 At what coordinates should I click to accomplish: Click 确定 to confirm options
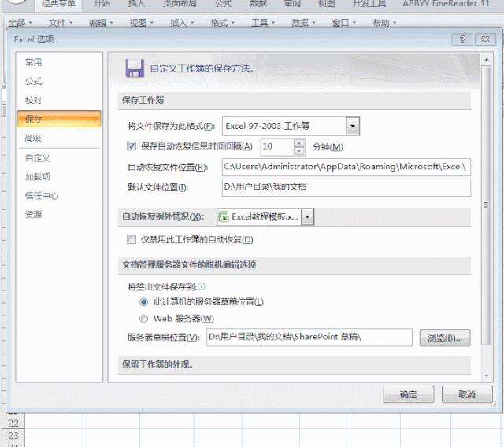pyautogui.click(x=409, y=394)
